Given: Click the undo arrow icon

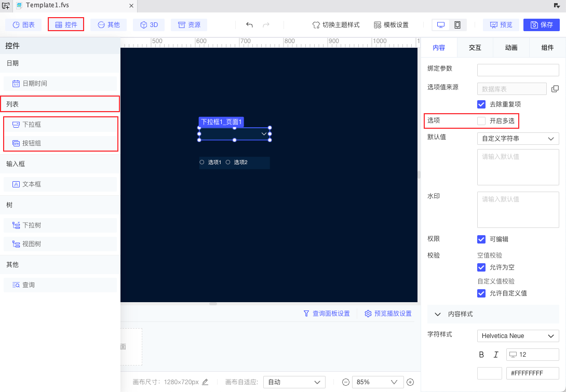Looking at the screenshot, I should point(249,24).
